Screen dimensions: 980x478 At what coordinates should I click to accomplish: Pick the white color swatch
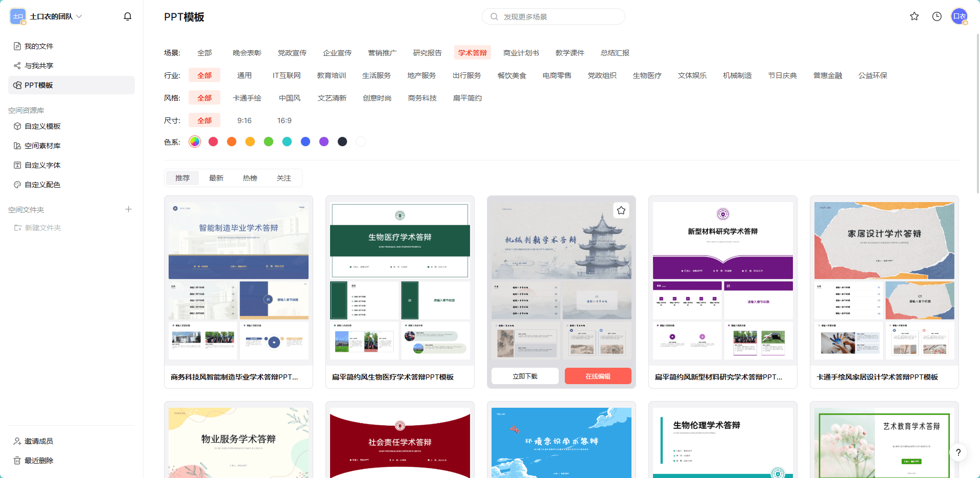[x=361, y=142]
